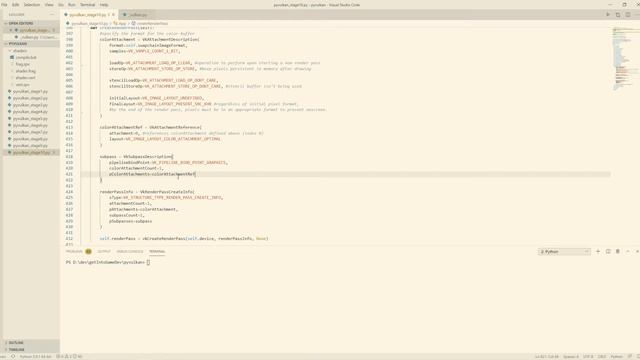Change indentation via Spaces: 4 status item

point(571,357)
